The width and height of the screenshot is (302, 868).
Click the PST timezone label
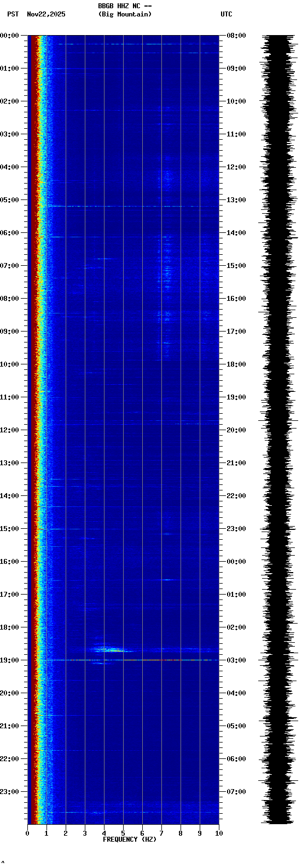(x=13, y=14)
